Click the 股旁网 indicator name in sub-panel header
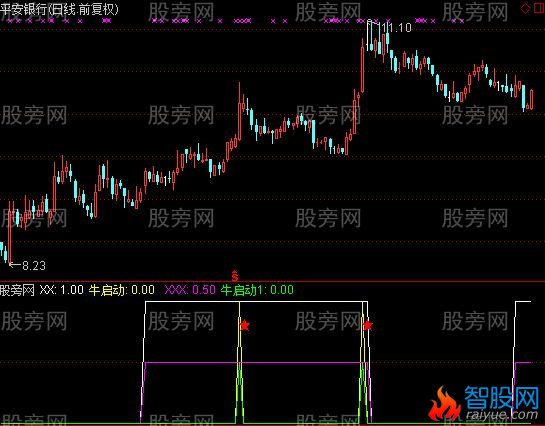545x426 pixels. (x=17, y=290)
